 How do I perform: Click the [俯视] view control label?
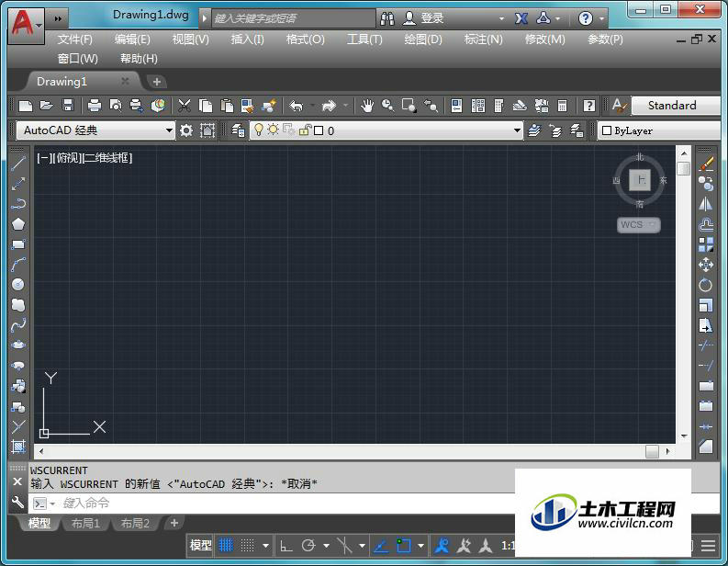point(67,158)
